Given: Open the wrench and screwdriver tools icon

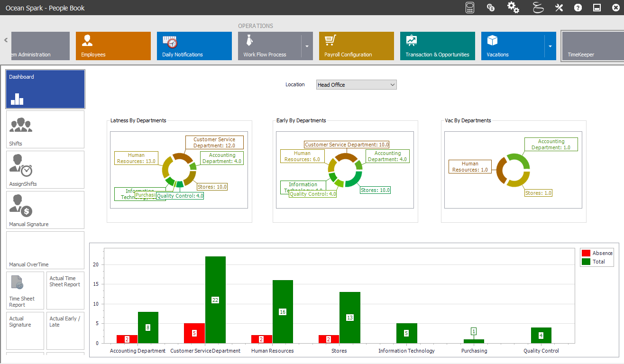Looking at the screenshot, I should pos(559,8).
